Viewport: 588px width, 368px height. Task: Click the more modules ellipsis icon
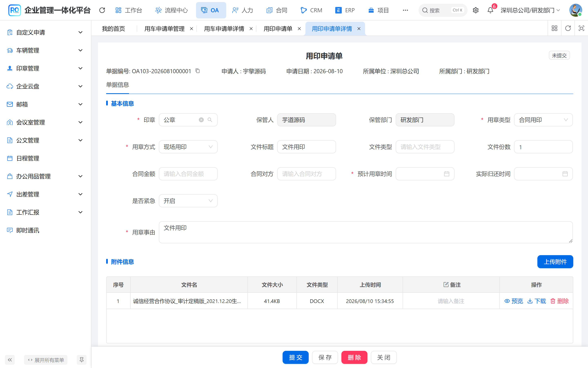point(405,10)
